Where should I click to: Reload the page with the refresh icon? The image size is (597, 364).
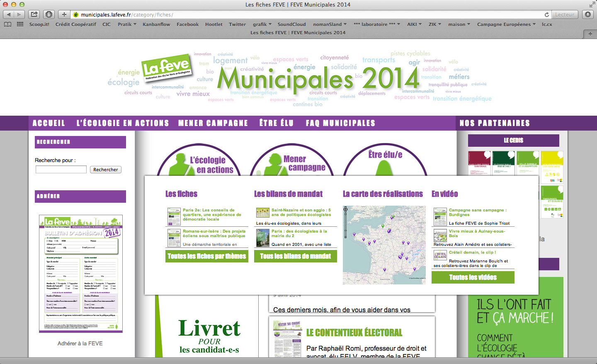click(546, 15)
